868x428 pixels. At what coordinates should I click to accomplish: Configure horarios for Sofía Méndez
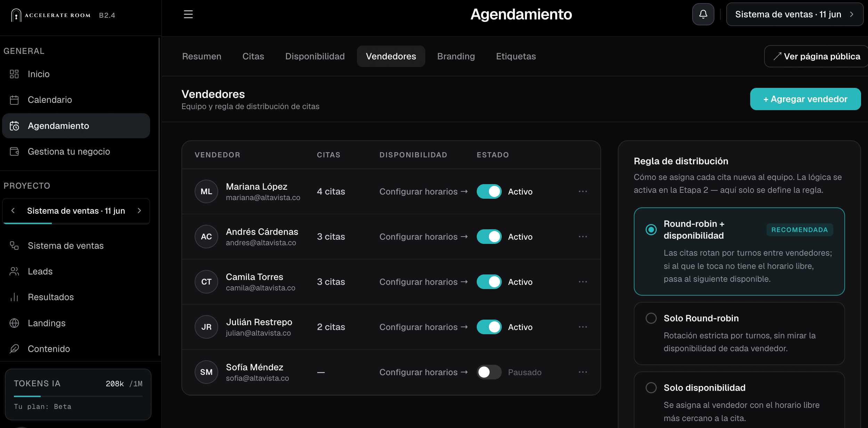pos(423,372)
